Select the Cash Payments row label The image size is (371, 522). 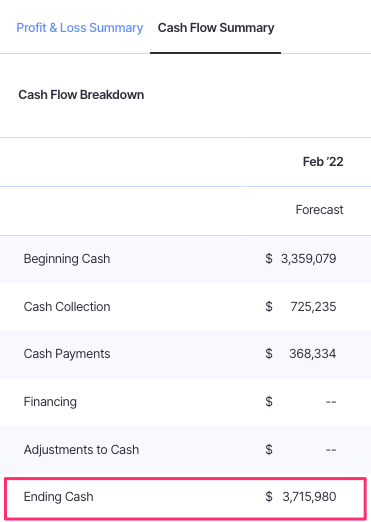click(67, 354)
